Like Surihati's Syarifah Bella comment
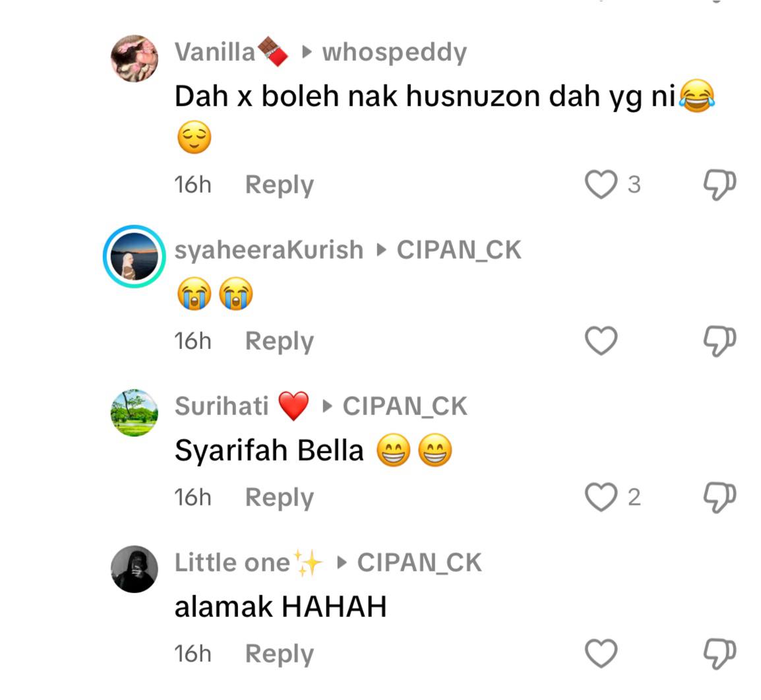The width and height of the screenshot is (761, 700). click(x=601, y=497)
